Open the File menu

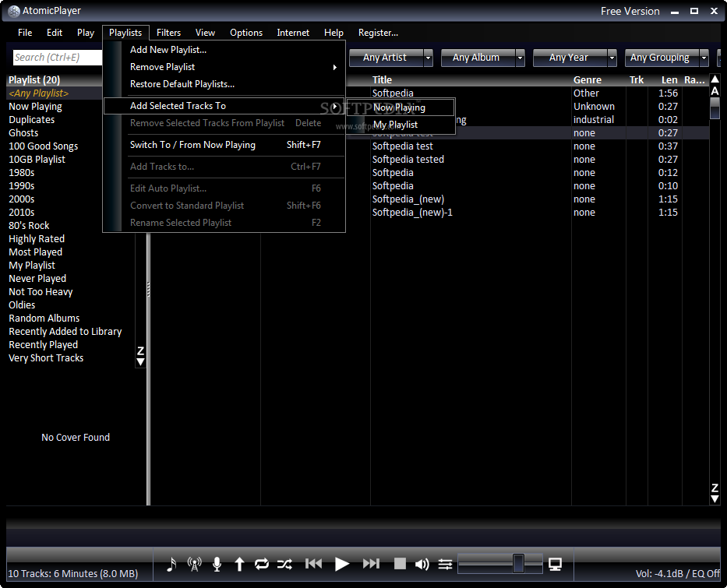pyautogui.click(x=25, y=33)
